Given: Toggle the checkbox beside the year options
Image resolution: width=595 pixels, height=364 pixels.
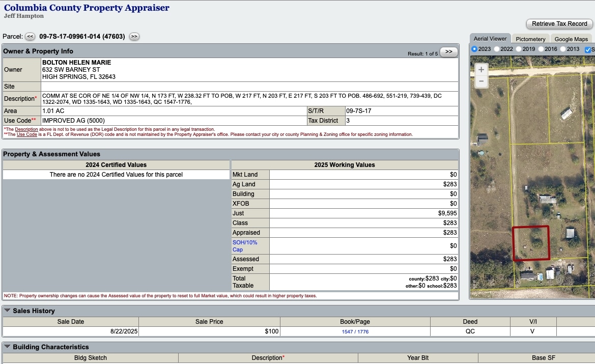Looking at the screenshot, I should point(588,49).
